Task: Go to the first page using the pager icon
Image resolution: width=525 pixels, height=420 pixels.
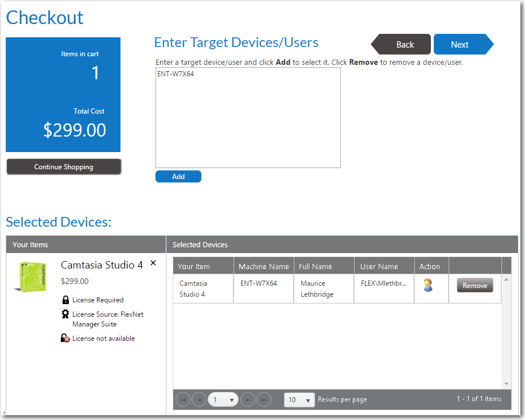Action: [182, 399]
